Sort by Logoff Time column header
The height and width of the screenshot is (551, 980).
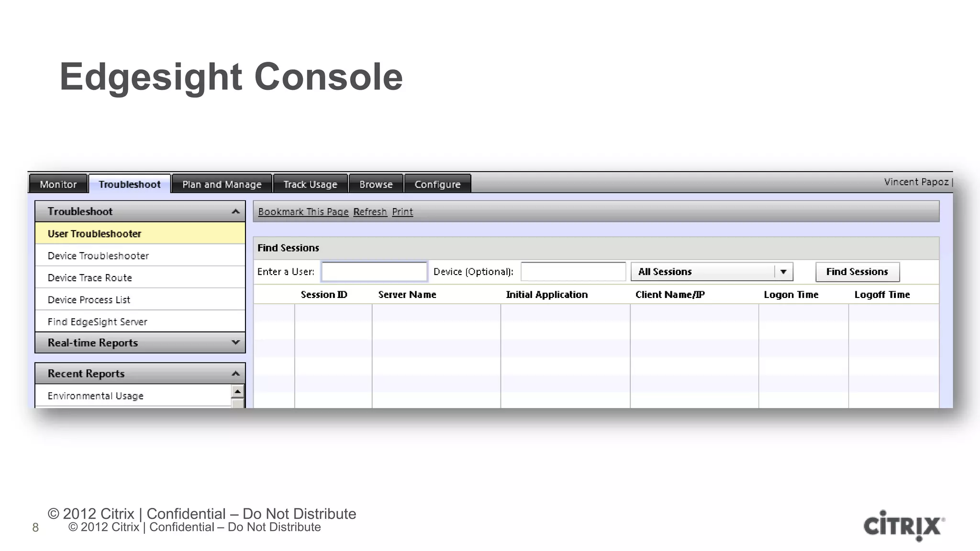[x=882, y=295]
